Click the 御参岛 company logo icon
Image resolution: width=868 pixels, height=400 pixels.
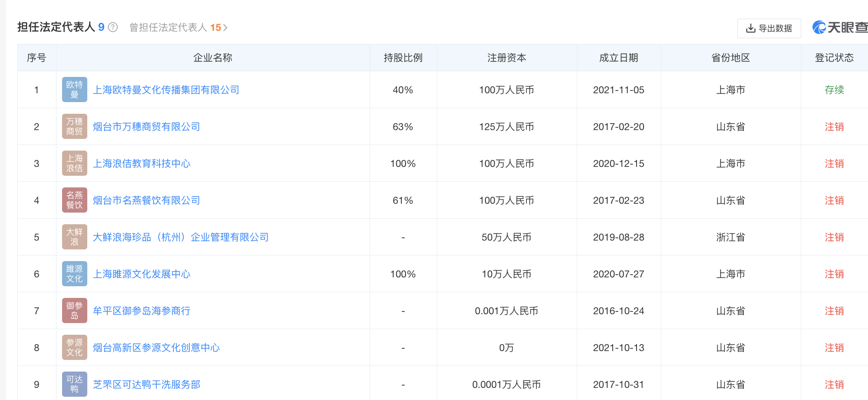coord(74,311)
